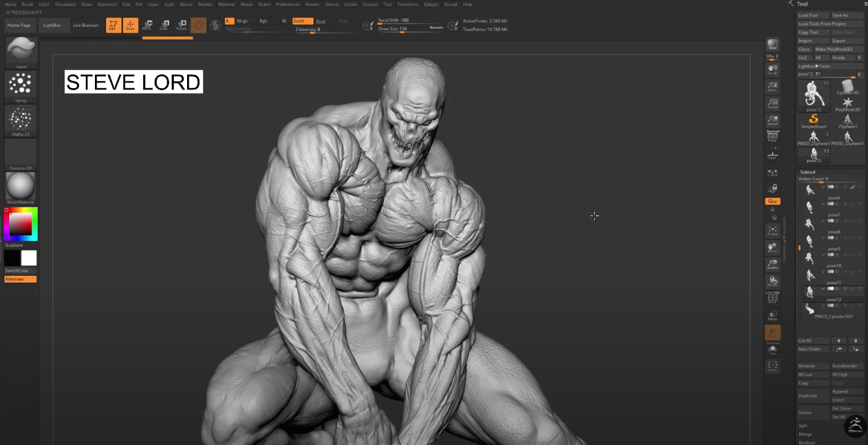Expand the Merge section
This screenshot has width=868, height=445.
(x=805, y=434)
